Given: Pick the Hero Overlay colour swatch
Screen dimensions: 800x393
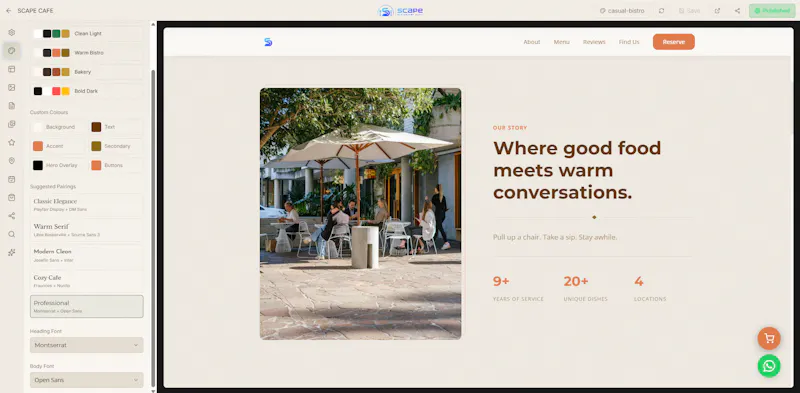Looking at the screenshot, I should 38,165.
